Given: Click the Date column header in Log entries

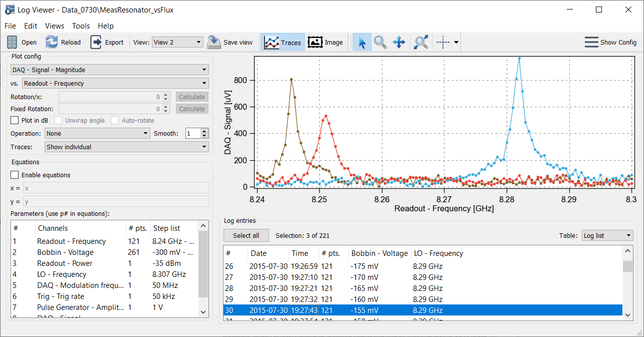Looking at the screenshot, I should coord(268,253).
